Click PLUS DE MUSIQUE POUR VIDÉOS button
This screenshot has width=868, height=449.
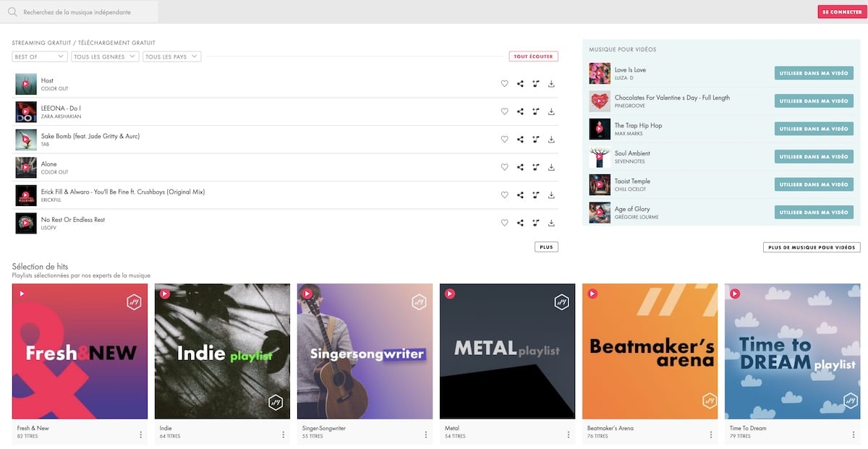(812, 247)
